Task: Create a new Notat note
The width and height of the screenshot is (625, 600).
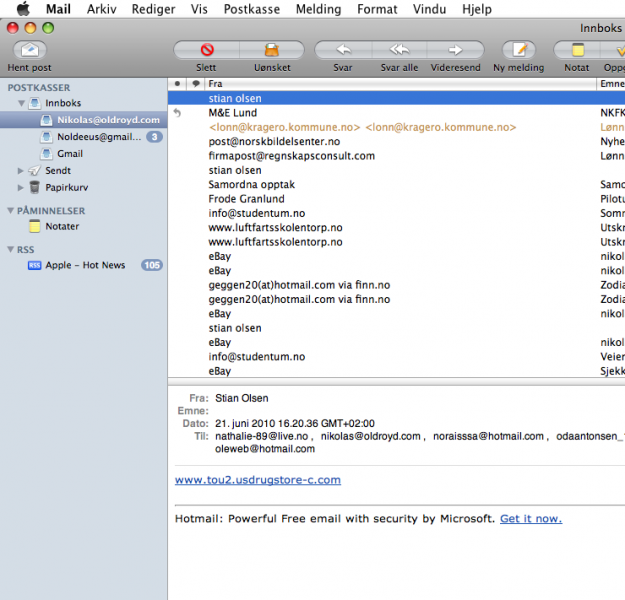Action: click(x=576, y=50)
